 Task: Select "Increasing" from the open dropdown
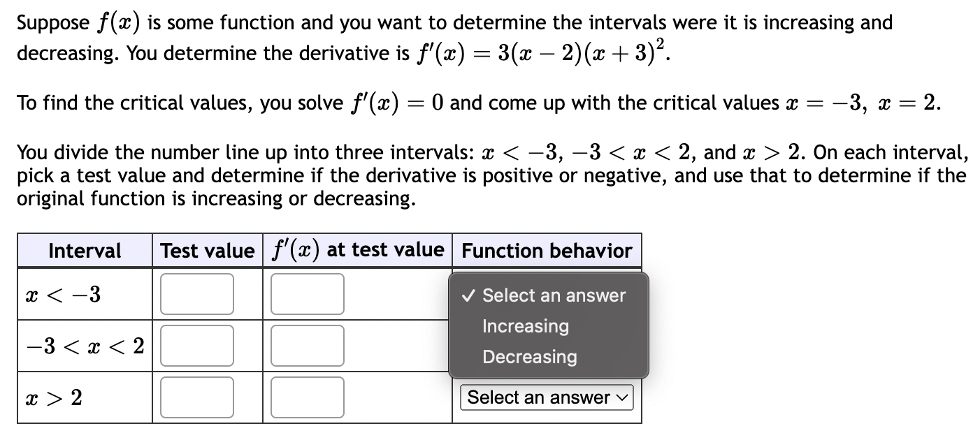point(526,325)
